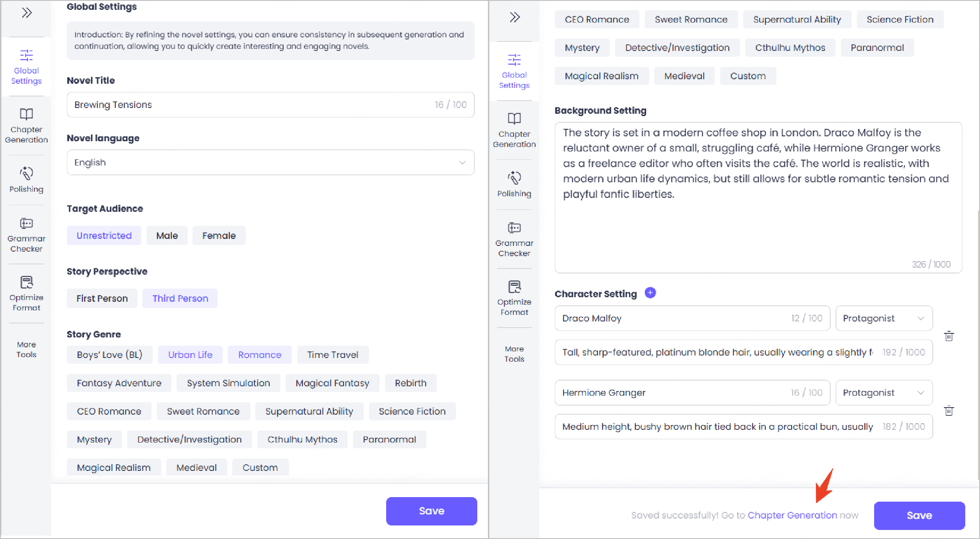Open More Tools in left sidebar
This screenshot has height=539, width=980.
[26, 349]
